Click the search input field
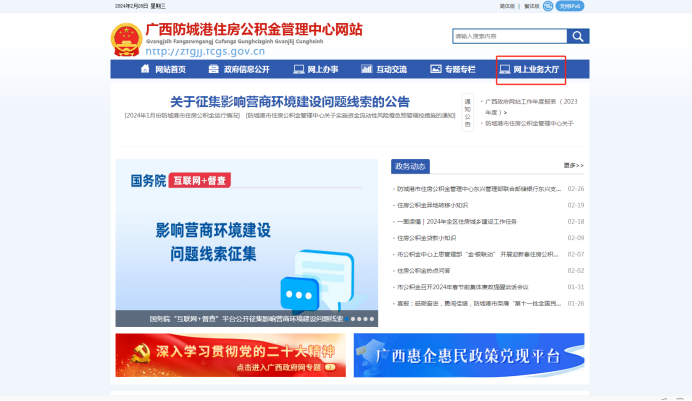Image resolution: width=692 pixels, height=401 pixels. (509, 37)
